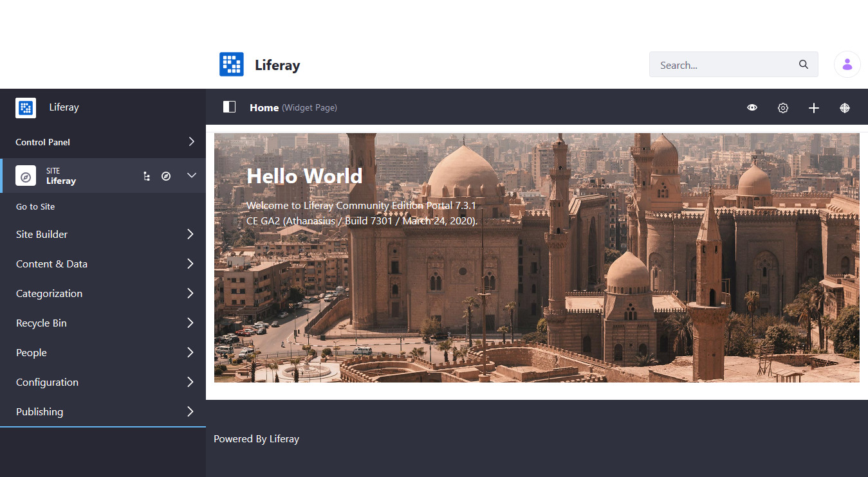Expand the Publishing chevron
The height and width of the screenshot is (477, 868).
190,411
